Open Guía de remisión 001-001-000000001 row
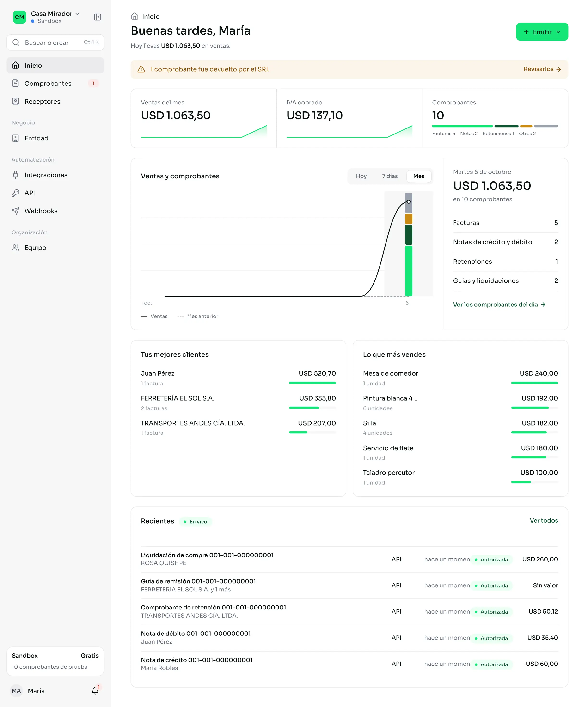This screenshot has height=707, width=588. (x=349, y=585)
